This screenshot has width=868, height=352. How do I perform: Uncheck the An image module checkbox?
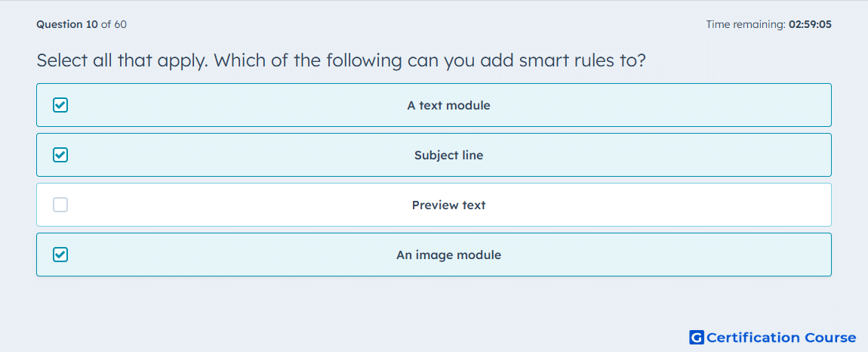[60, 255]
